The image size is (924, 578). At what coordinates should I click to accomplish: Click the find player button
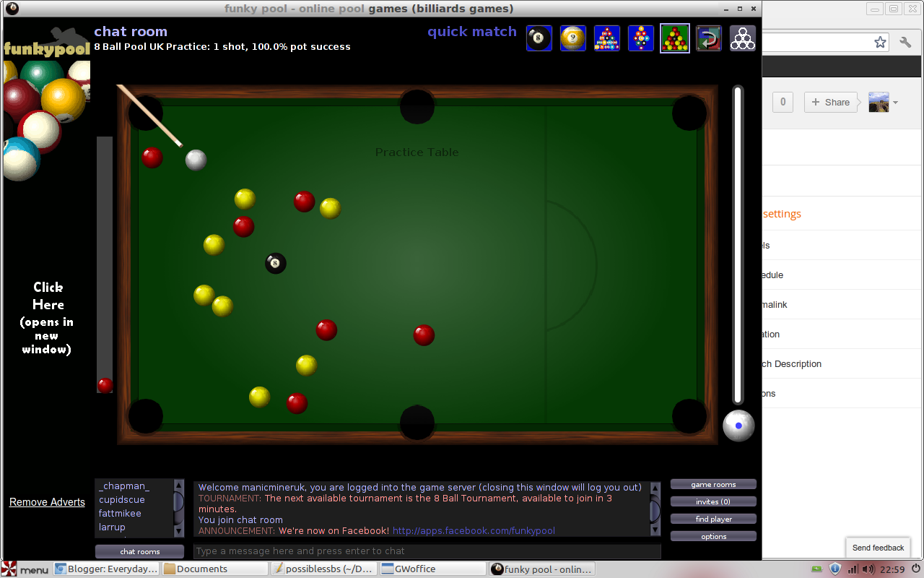click(x=713, y=519)
